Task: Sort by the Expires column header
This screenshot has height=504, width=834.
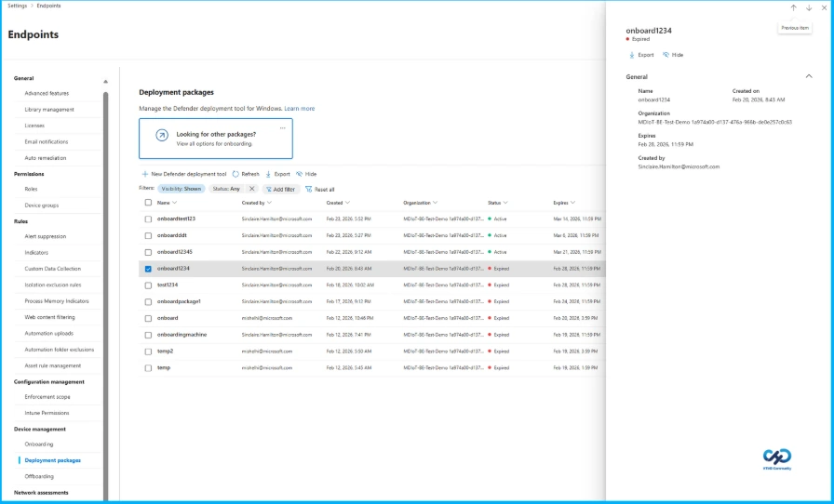Action: point(564,203)
